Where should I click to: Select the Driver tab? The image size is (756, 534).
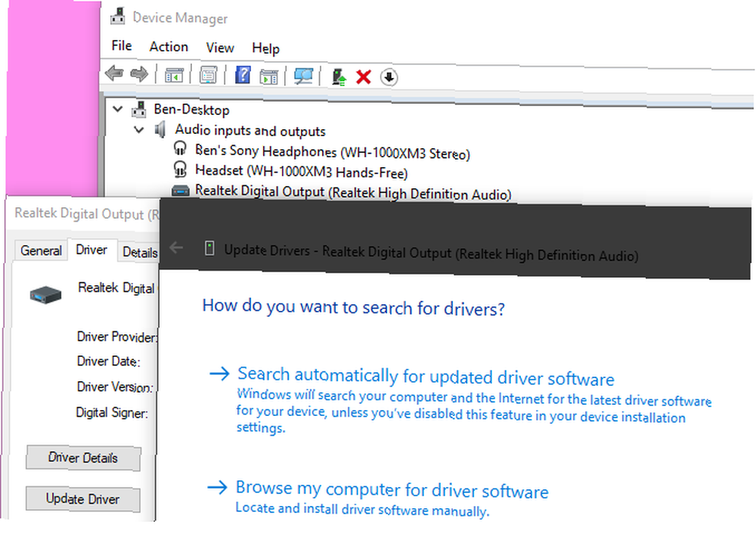coord(91,250)
